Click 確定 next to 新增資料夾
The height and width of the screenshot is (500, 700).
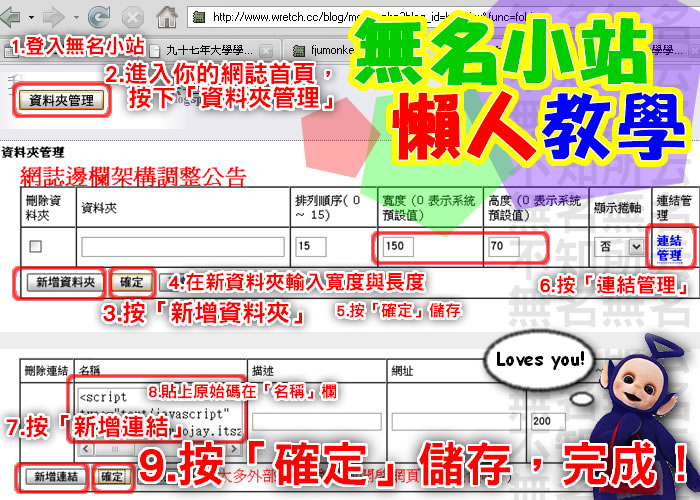131,282
